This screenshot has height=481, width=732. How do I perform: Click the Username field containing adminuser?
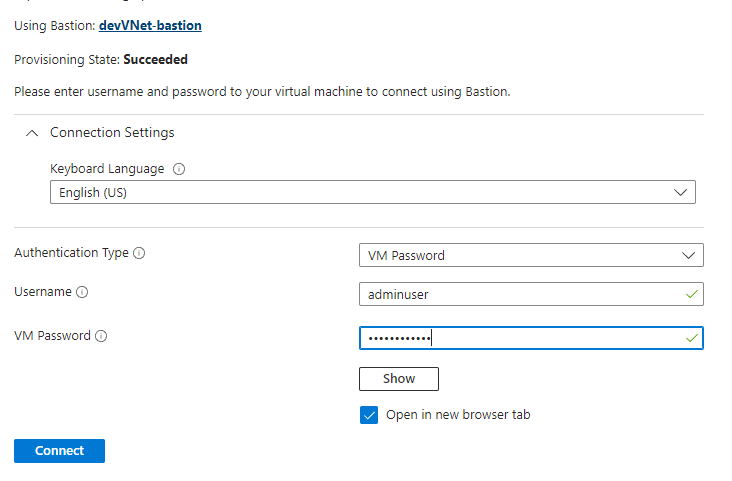(x=531, y=294)
